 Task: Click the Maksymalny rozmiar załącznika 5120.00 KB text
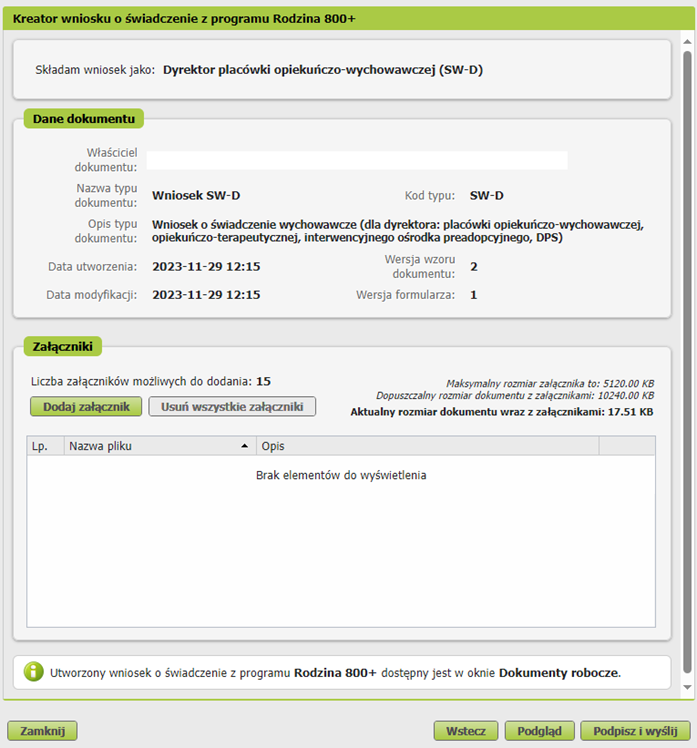coord(550,384)
